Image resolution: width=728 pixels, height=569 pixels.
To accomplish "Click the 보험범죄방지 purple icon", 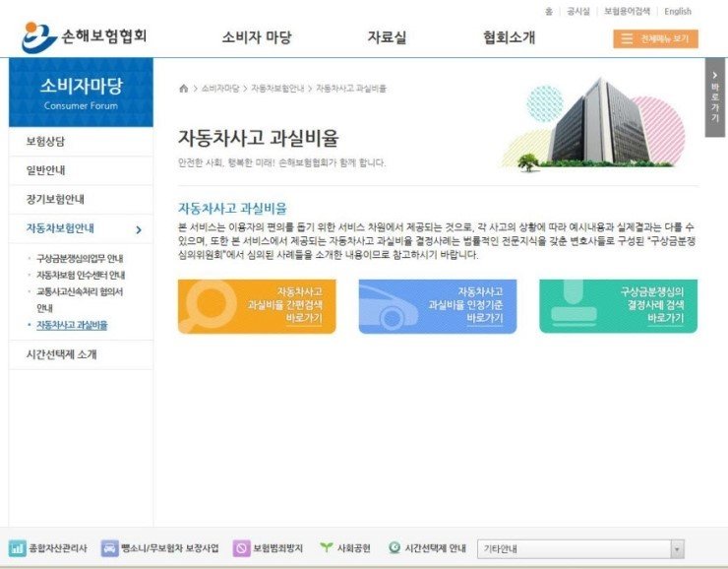I will click(x=241, y=548).
